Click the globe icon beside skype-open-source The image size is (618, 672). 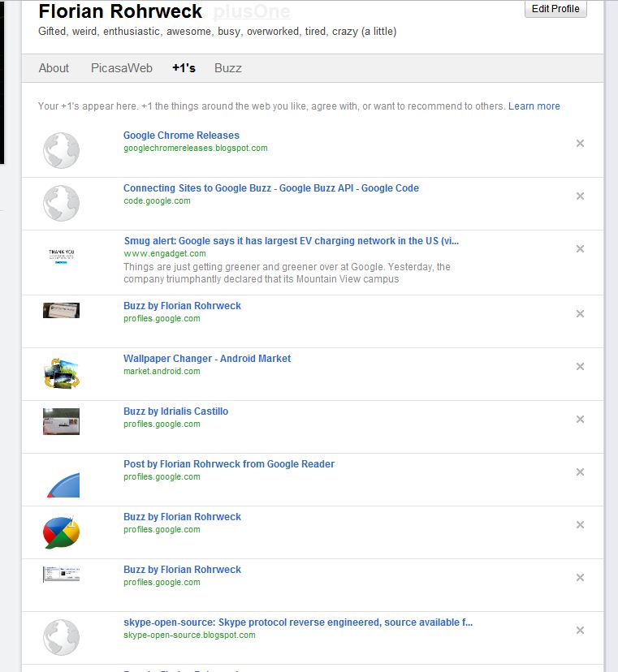tap(62, 637)
